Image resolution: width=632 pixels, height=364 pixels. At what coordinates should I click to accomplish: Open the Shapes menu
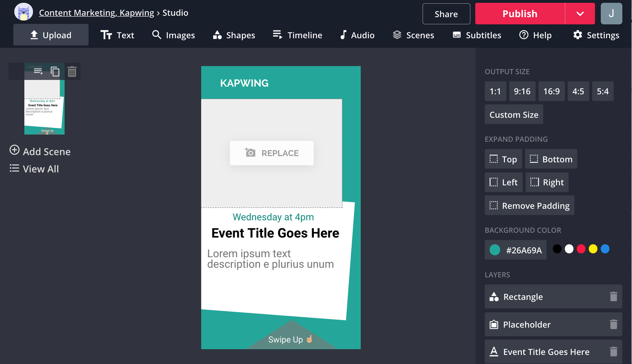click(234, 35)
